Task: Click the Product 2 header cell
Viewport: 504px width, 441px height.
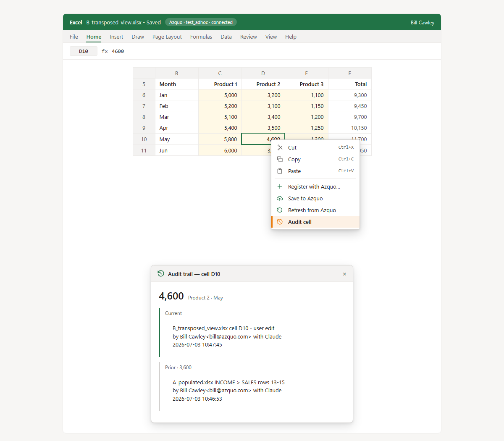Action: point(263,84)
